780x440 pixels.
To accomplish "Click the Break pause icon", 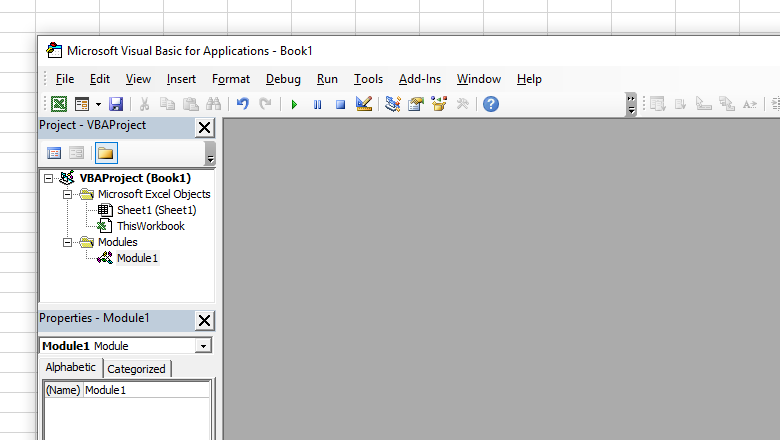I will click(317, 104).
